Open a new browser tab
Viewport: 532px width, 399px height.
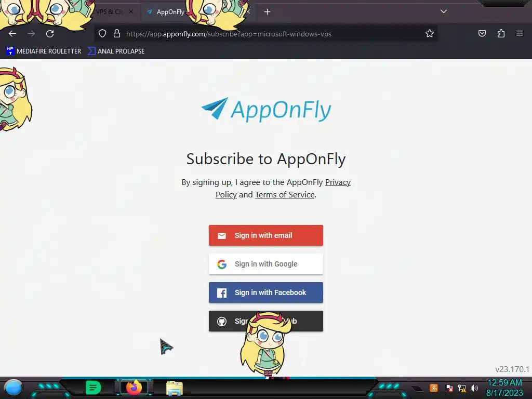coord(268,12)
